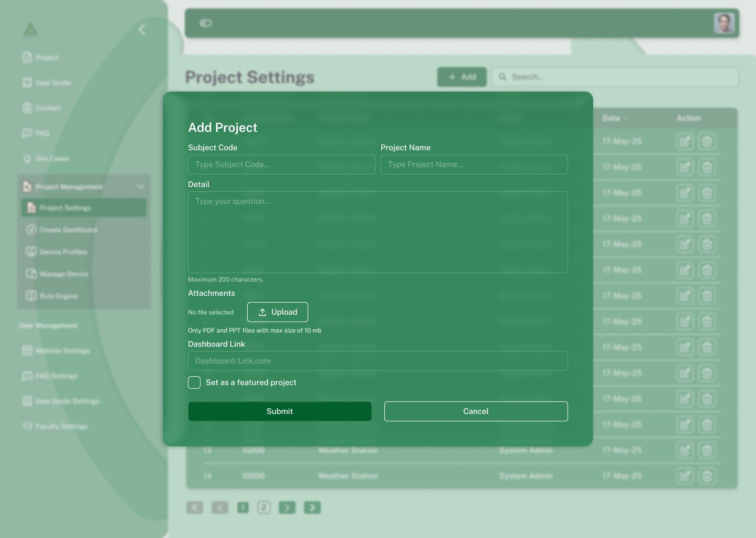Click the Add button beside search
Viewport: 756px width, 538px height.
tap(462, 77)
